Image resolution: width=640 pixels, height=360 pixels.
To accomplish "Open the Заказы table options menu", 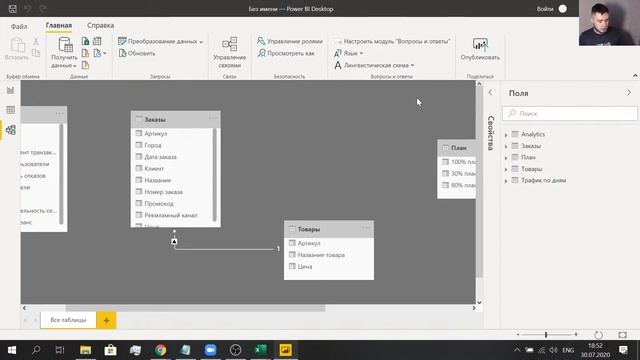I will click(x=213, y=118).
